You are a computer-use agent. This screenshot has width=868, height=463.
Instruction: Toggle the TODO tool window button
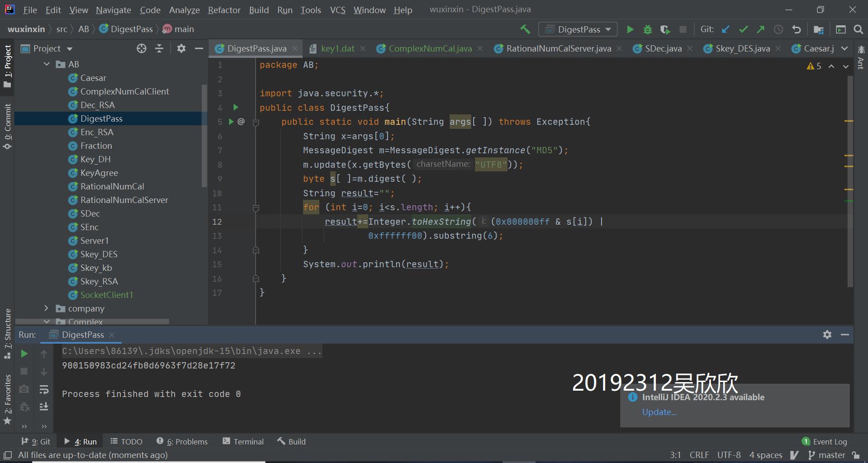(126, 441)
